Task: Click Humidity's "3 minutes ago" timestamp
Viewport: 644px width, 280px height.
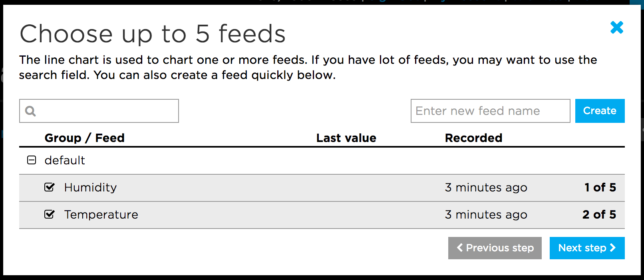Action: pos(486,187)
